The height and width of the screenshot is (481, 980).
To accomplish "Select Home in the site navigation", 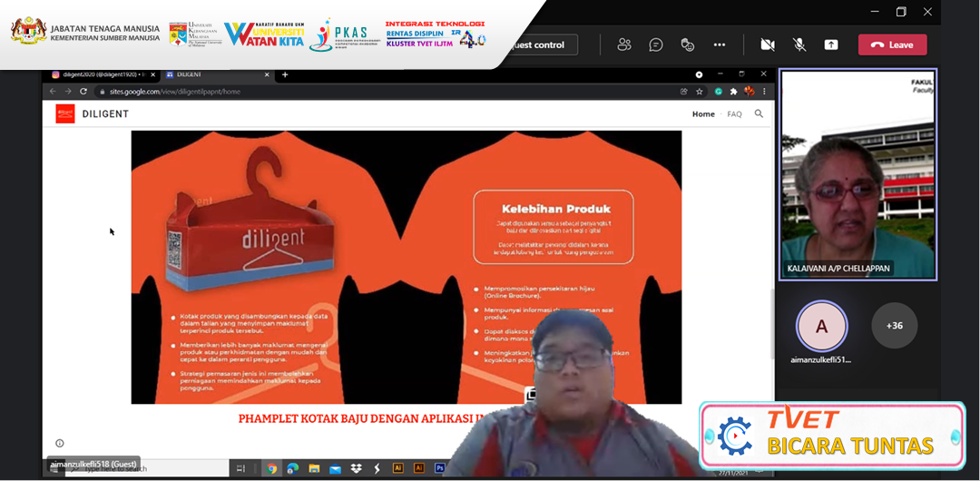I will tap(703, 114).
